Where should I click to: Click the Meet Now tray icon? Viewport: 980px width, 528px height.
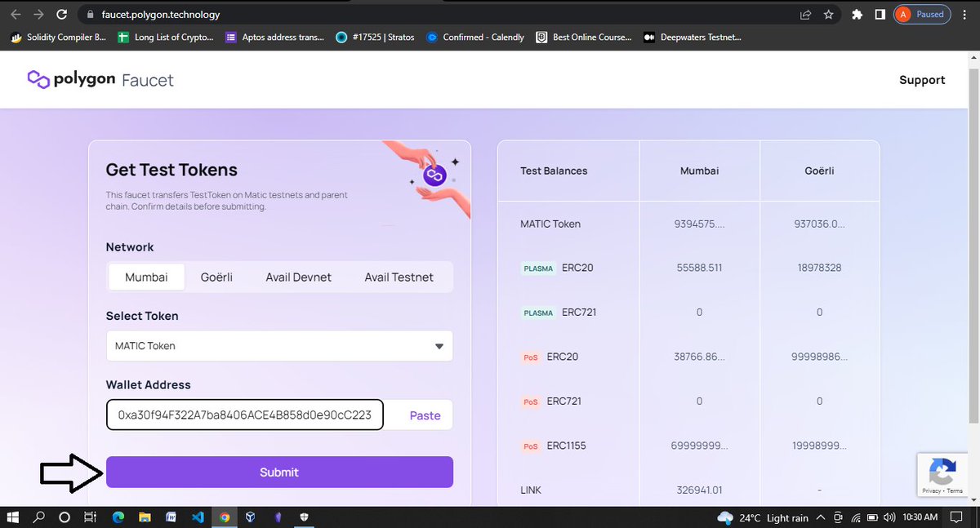839,518
